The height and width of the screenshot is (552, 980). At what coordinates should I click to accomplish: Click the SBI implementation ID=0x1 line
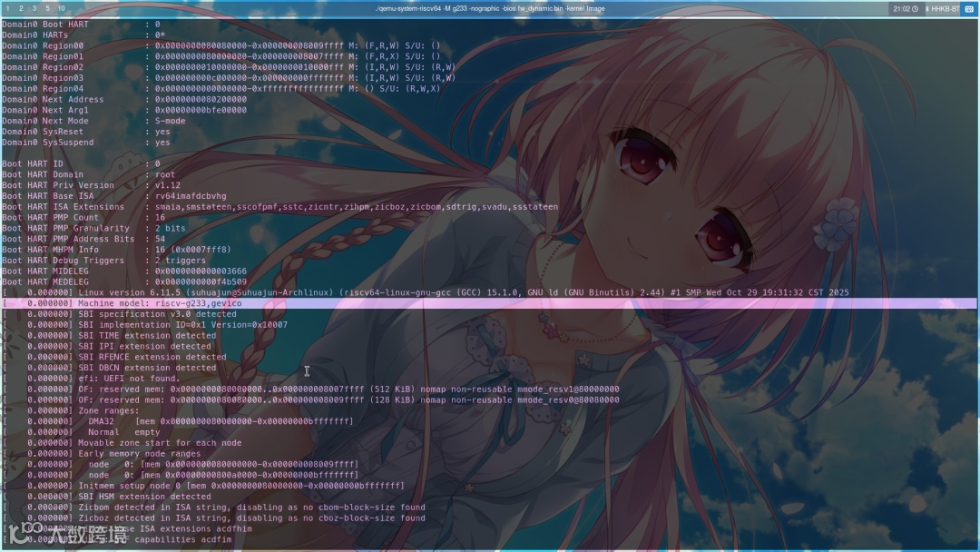point(145,324)
